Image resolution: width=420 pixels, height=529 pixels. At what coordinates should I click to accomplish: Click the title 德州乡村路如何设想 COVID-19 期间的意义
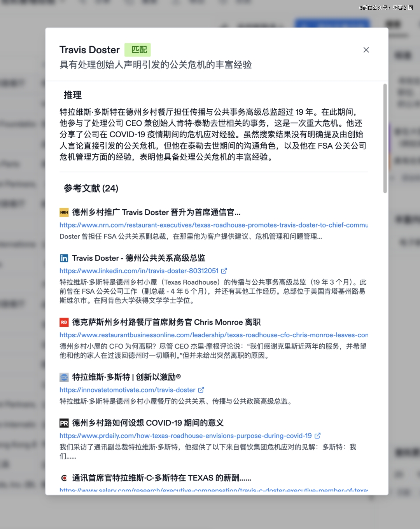[x=148, y=423]
